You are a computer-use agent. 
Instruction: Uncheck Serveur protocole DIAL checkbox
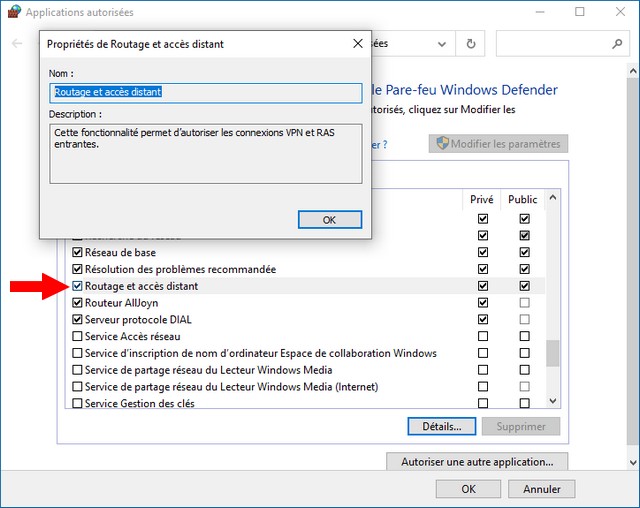[x=77, y=319]
